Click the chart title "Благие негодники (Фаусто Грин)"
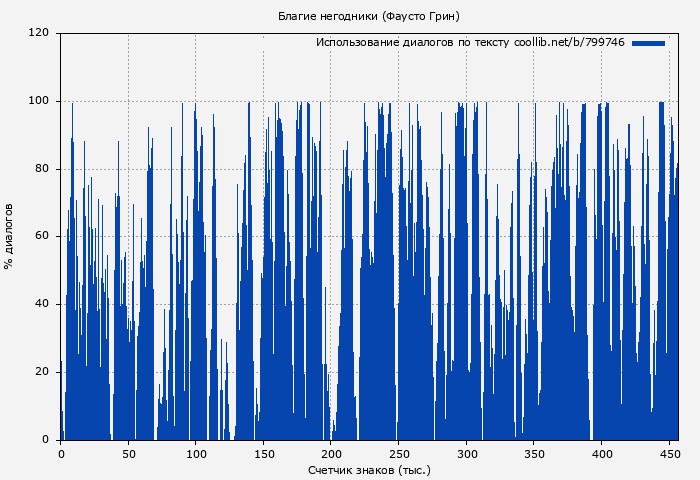The height and width of the screenshot is (480, 700). click(x=368, y=16)
